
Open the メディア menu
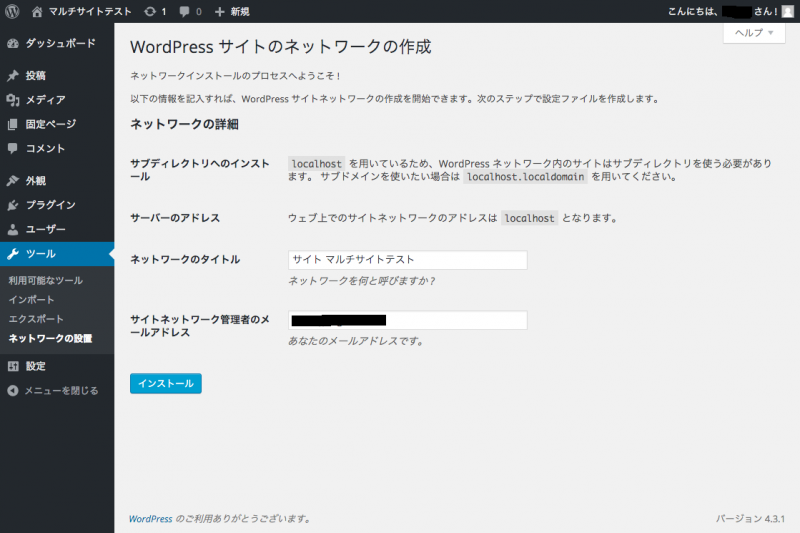[57, 100]
